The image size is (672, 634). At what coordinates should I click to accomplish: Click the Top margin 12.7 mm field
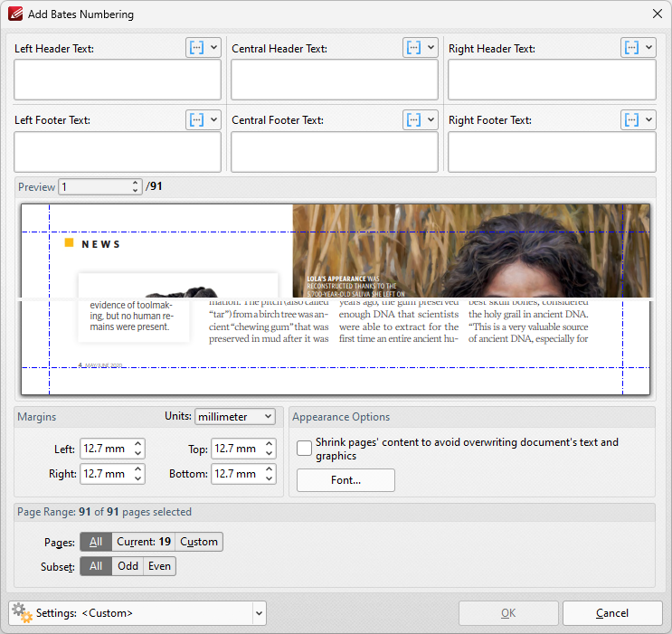click(238, 449)
